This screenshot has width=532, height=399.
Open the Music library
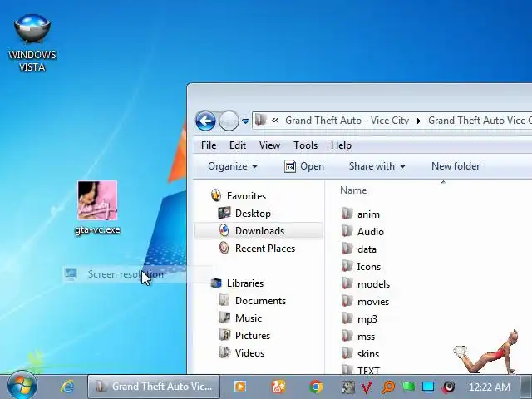(249, 318)
